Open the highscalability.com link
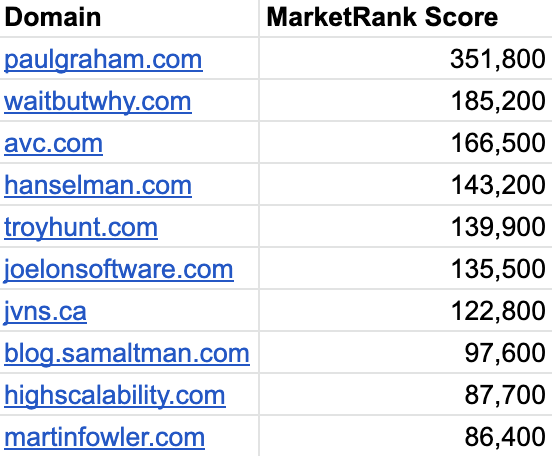Screen dimensions: 552x456 (115, 395)
